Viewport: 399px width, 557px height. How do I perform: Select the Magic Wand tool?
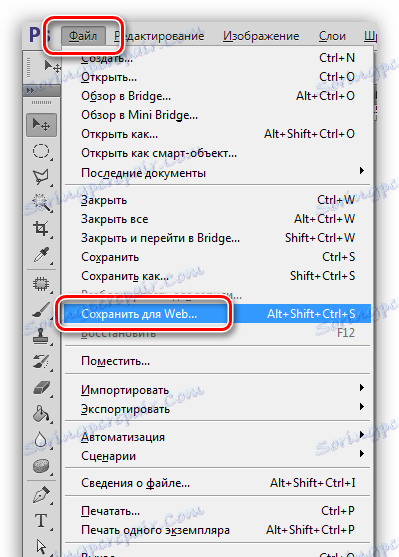click(x=41, y=202)
